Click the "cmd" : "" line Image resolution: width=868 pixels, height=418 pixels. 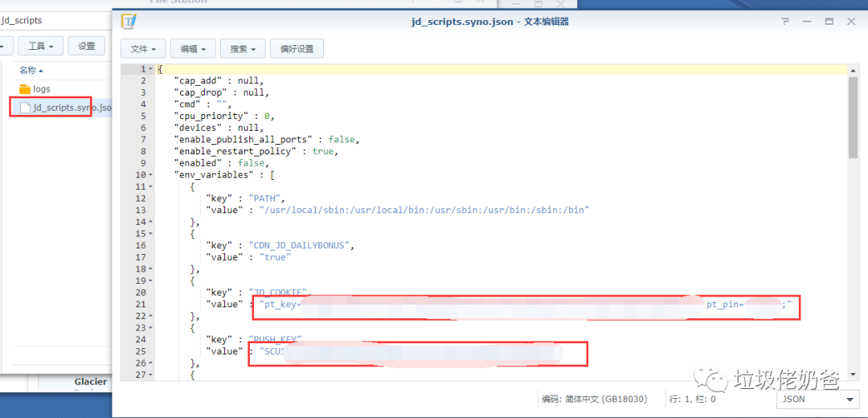pyautogui.click(x=203, y=104)
